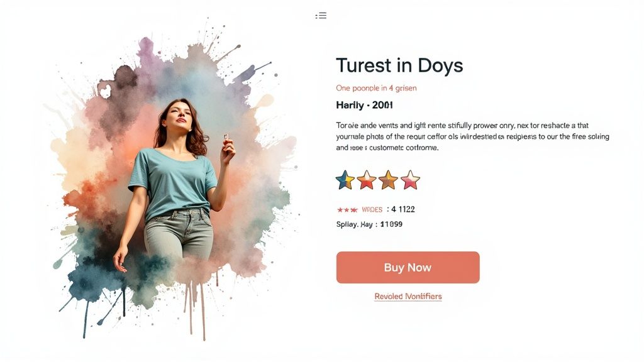This screenshot has height=362, width=644.
Task: Click the red subtitle 'One poonple in 4 grisen'
Action: point(376,88)
